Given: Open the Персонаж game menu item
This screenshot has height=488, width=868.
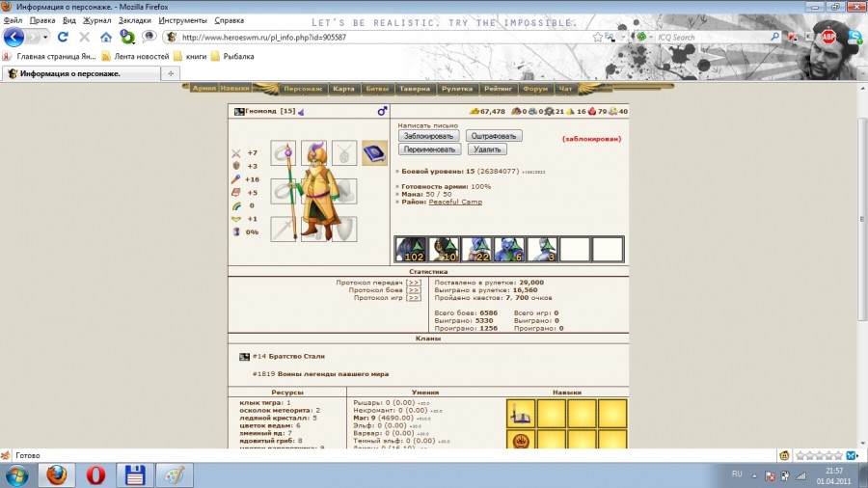Looking at the screenshot, I should pos(303,89).
